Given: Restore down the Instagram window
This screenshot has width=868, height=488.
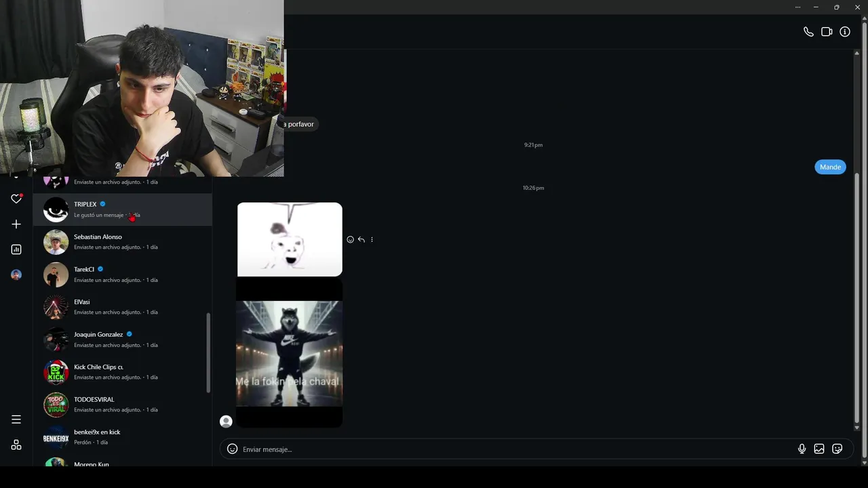Looking at the screenshot, I should [837, 7].
